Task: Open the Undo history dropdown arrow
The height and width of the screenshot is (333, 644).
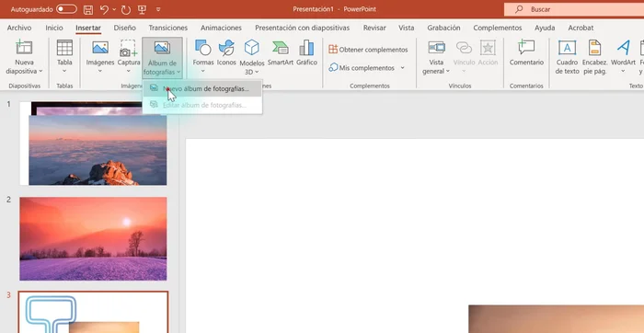Action: [x=114, y=9]
